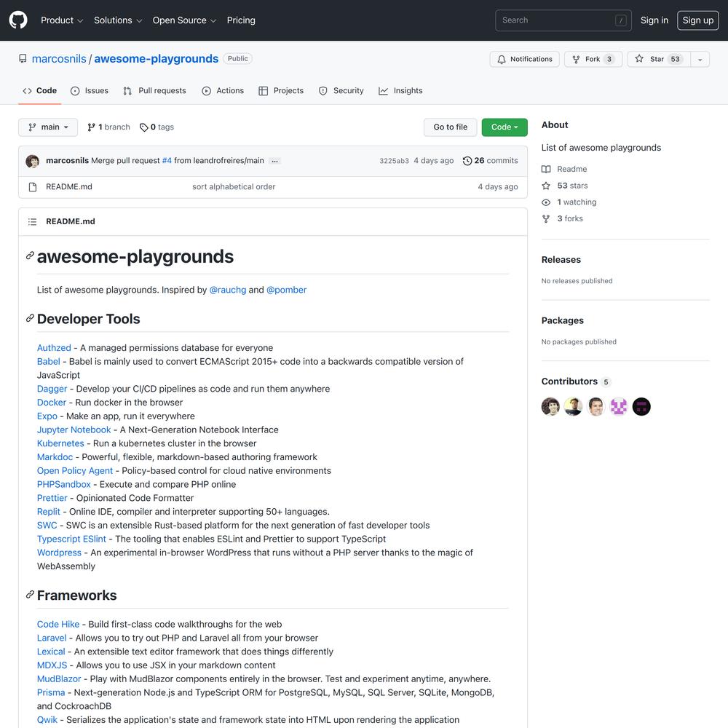This screenshot has width=728, height=728.
Task: Expand the Solutions menu
Action: [117, 20]
